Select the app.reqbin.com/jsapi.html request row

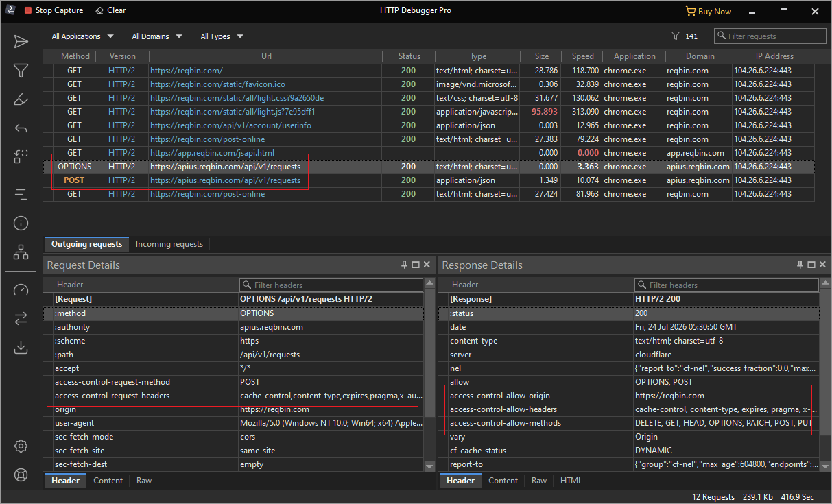coord(429,153)
